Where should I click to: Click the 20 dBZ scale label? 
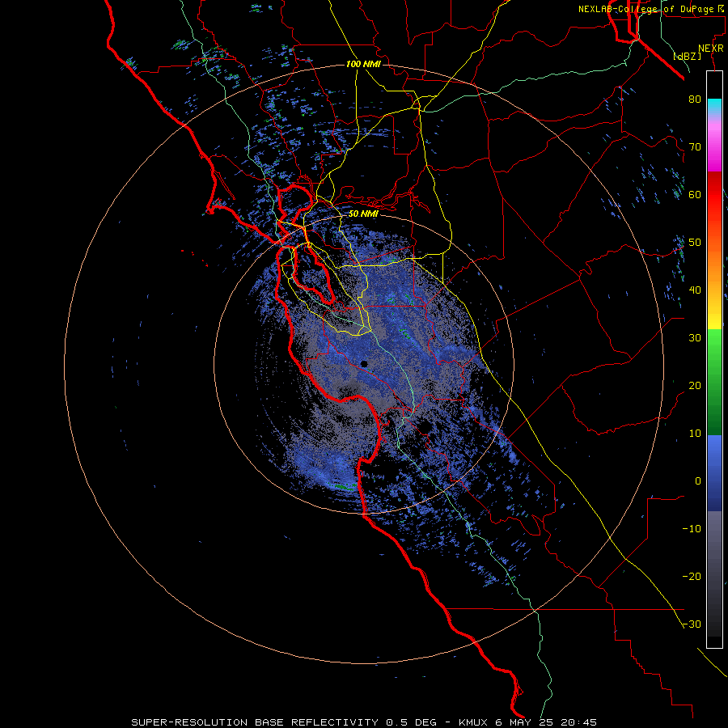[x=695, y=385]
